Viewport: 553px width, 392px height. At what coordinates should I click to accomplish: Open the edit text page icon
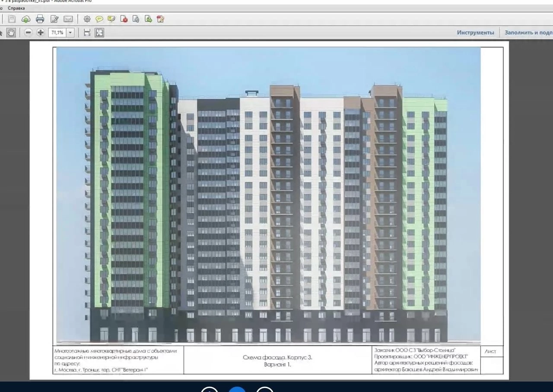[54, 19]
